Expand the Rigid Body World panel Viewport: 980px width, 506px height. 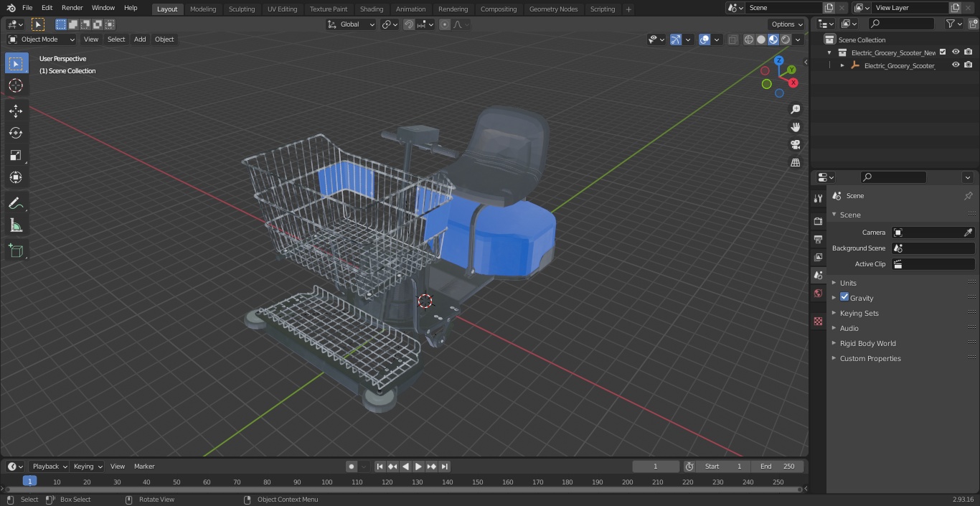867,343
